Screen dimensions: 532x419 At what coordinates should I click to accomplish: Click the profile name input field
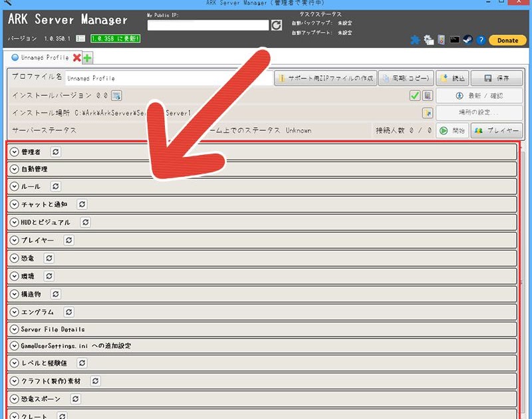click(x=169, y=78)
